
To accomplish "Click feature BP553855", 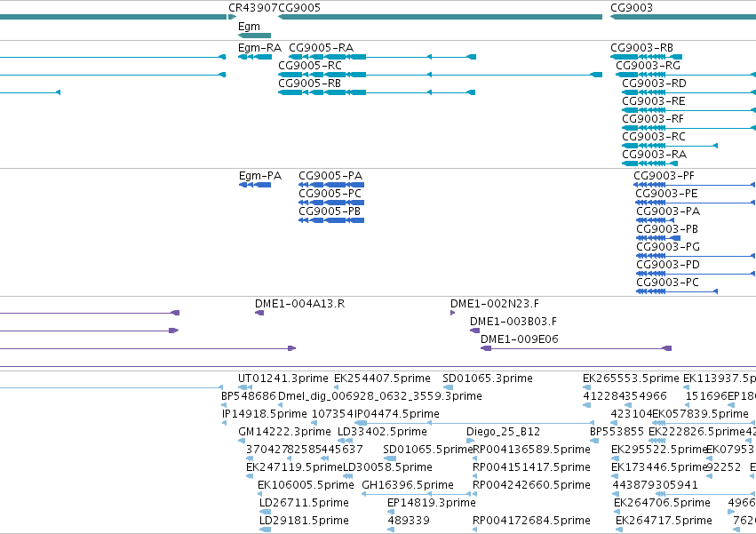I will [x=594, y=441].
